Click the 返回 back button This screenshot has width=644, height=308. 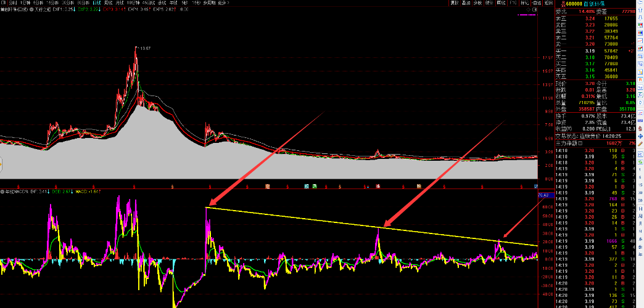coord(549,3)
